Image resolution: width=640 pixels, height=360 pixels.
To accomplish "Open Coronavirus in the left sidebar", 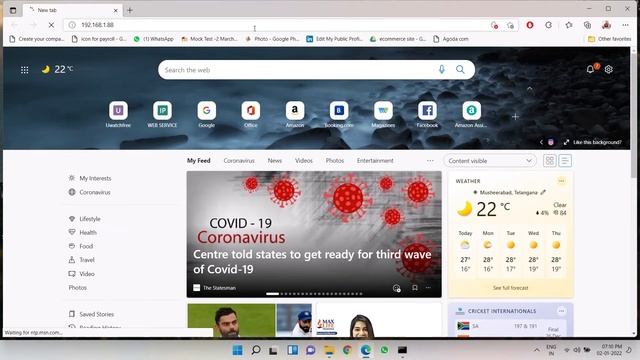I will point(90,192).
